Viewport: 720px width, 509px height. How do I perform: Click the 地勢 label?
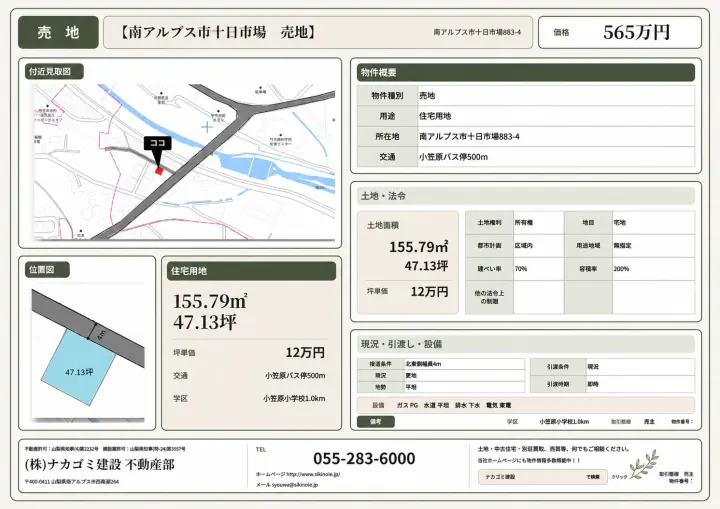pyautogui.click(x=381, y=387)
